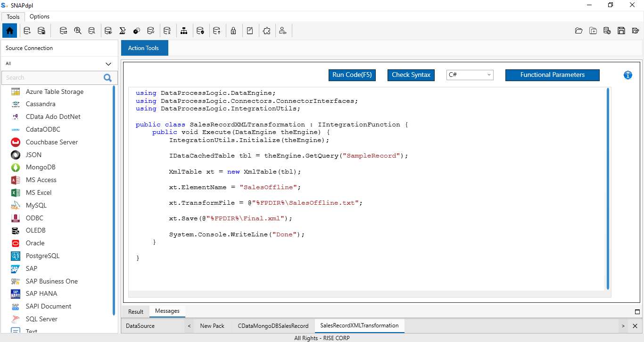
Task: Open the Options menu tab
Action: (x=40, y=17)
